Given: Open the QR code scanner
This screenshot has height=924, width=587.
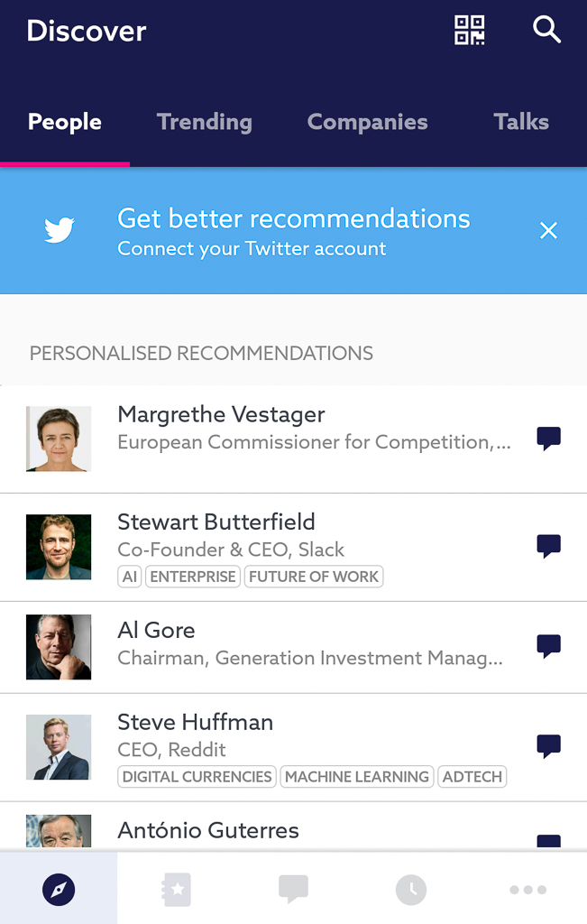Looking at the screenshot, I should click(x=469, y=31).
